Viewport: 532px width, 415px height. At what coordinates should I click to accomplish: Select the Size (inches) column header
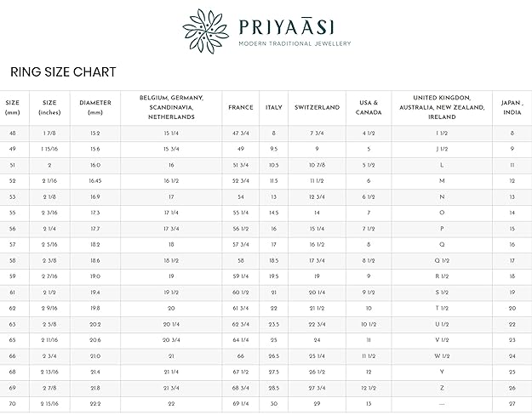point(49,107)
